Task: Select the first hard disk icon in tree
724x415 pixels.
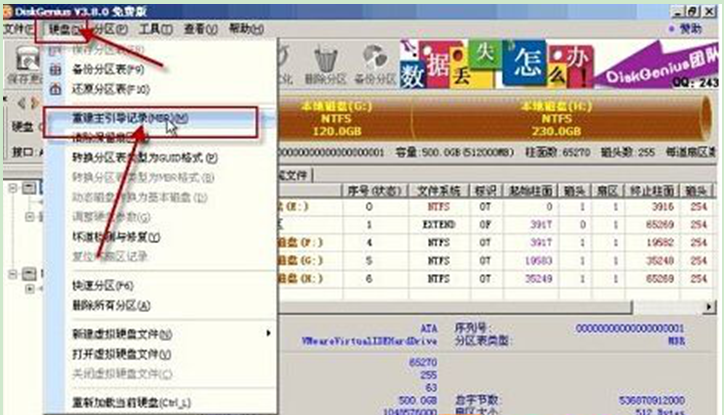Action: pos(29,187)
